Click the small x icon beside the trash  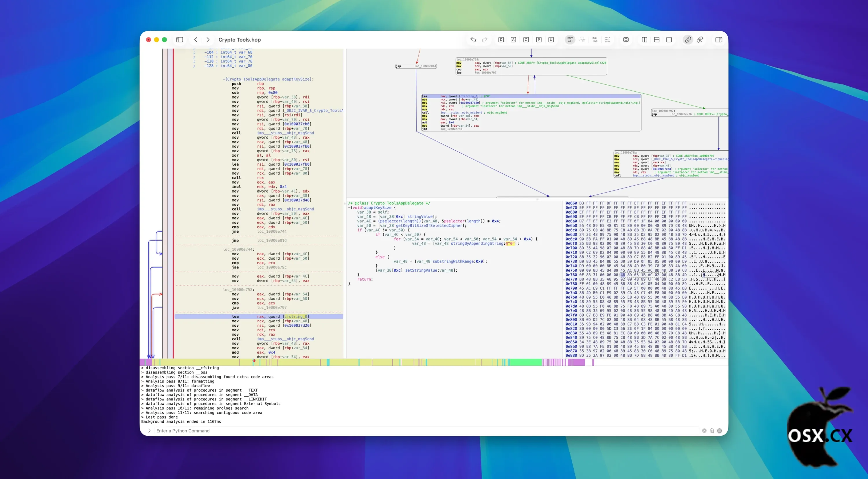coord(704,430)
